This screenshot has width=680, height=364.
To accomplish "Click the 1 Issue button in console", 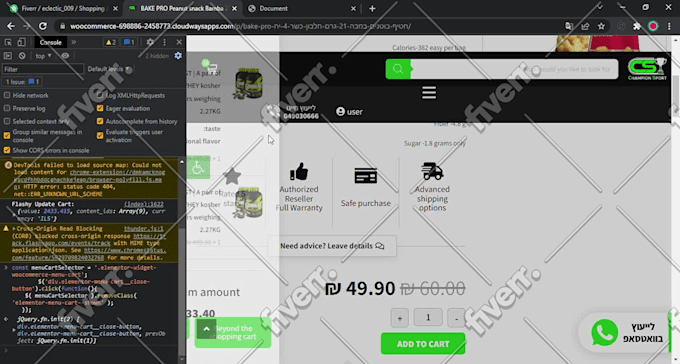I will click(22, 82).
